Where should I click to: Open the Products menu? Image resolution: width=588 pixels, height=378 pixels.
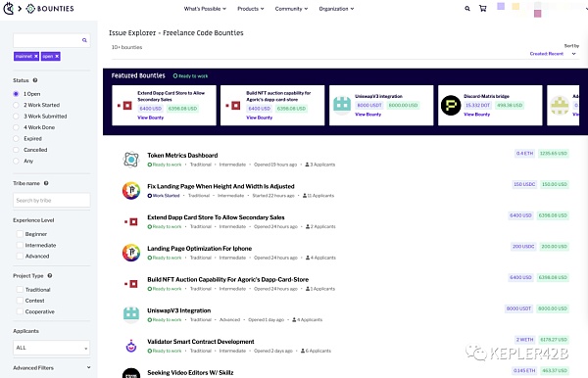pyautogui.click(x=251, y=9)
